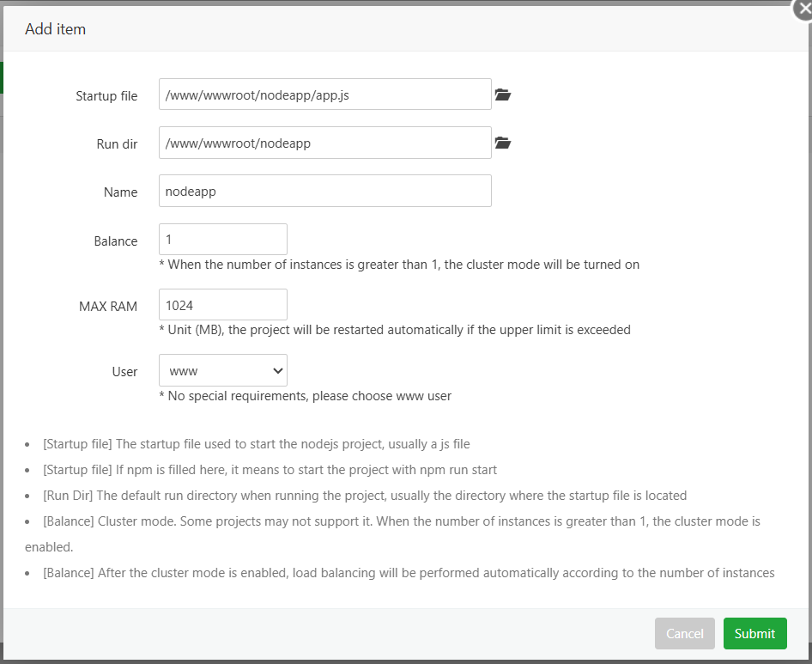This screenshot has height=664, width=812.
Task: Click the Cancel button
Action: 684,633
